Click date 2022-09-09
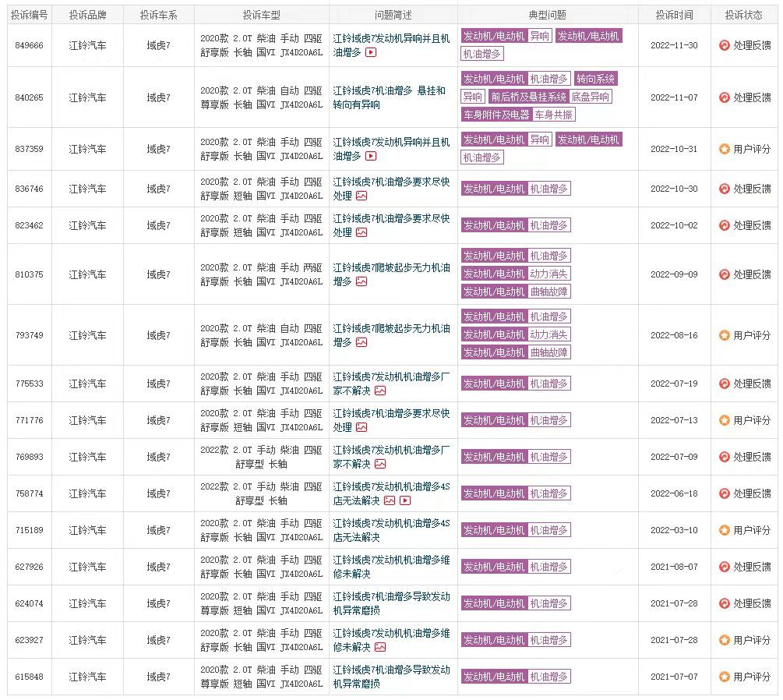The height and width of the screenshot is (700, 783). tap(674, 274)
